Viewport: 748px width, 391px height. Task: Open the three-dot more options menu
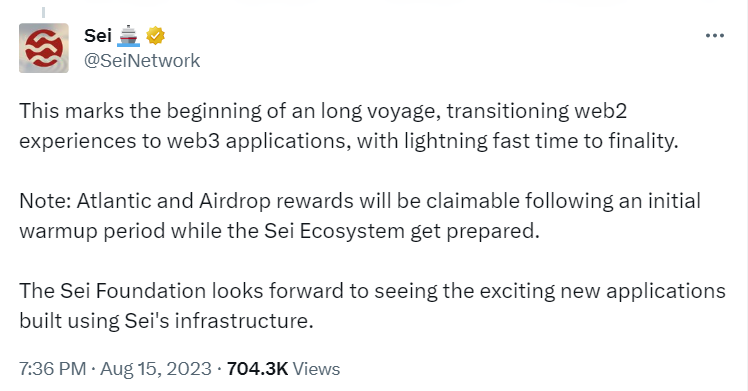point(715,36)
